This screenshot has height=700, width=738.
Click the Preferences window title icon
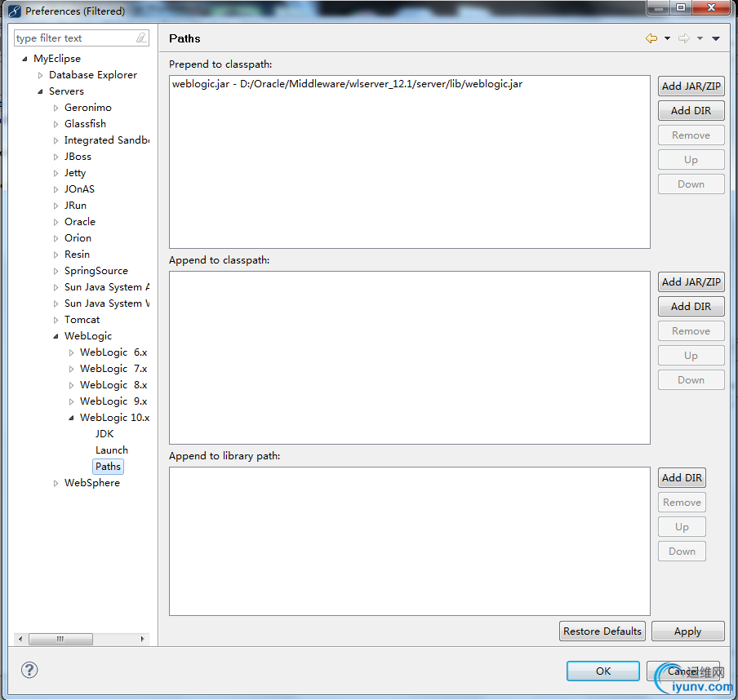click(x=15, y=11)
